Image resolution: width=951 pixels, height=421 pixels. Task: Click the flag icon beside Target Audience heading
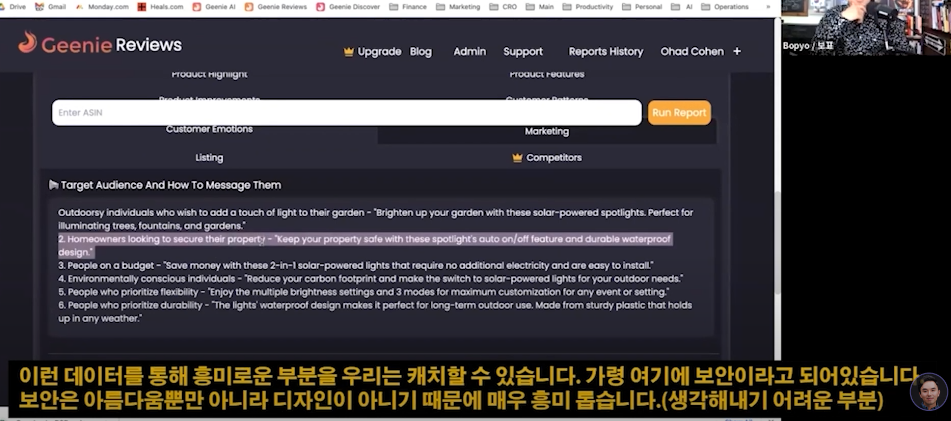[53, 185]
